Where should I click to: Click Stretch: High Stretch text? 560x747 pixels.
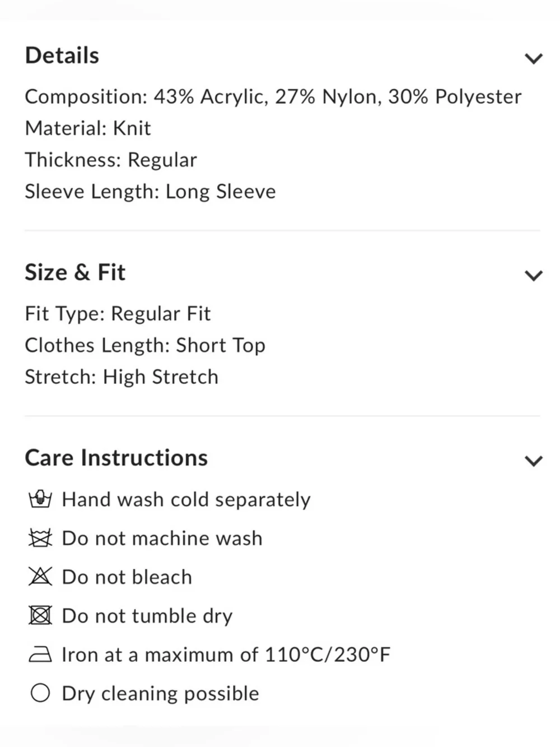click(x=122, y=377)
